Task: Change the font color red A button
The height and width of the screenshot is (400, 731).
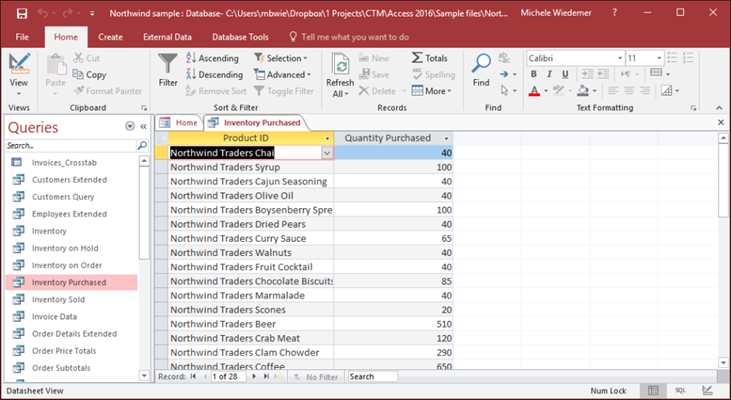Action: click(534, 91)
